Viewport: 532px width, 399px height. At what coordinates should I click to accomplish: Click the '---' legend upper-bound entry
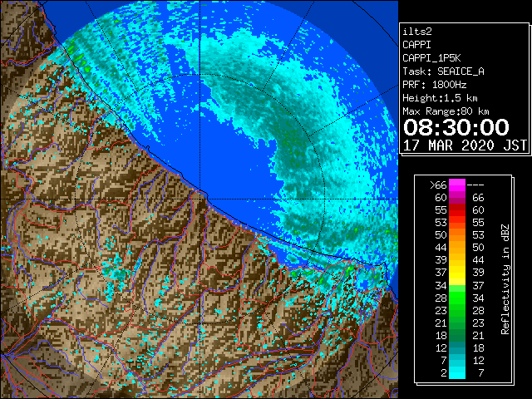(x=475, y=185)
